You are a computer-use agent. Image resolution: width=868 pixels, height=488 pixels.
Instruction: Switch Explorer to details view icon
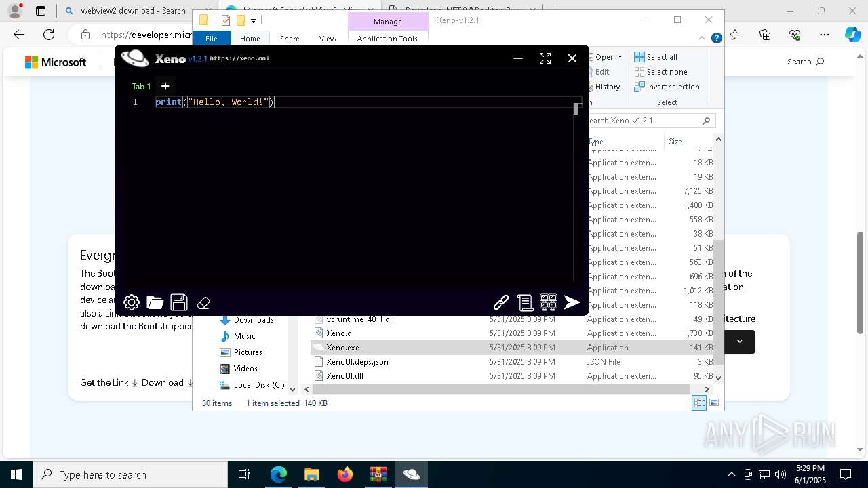tap(699, 403)
